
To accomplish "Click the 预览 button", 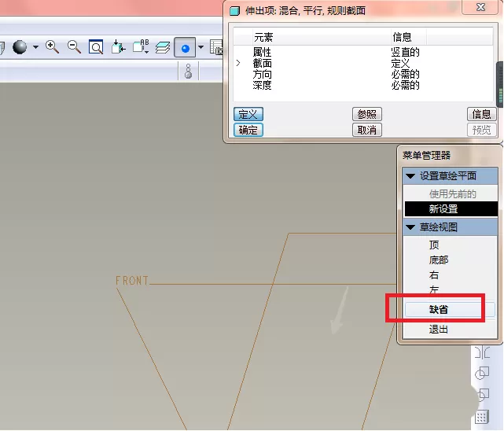I will pyautogui.click(x=481, y=130).
